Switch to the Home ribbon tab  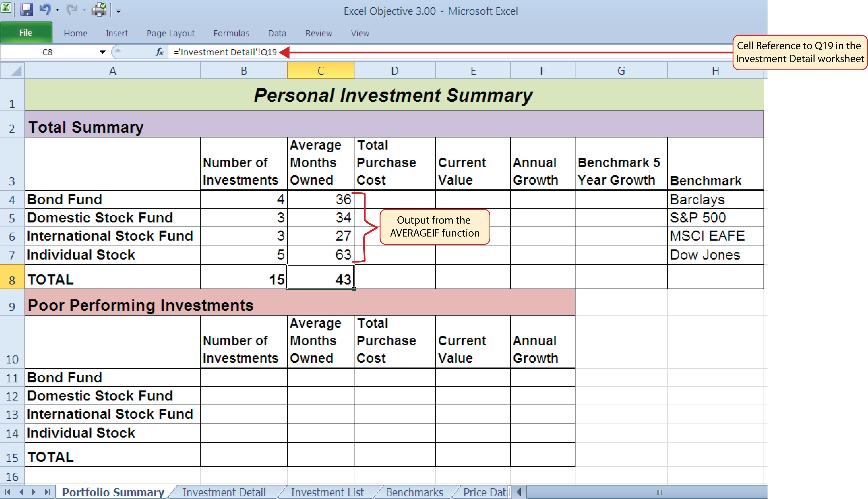click(75, 33)
